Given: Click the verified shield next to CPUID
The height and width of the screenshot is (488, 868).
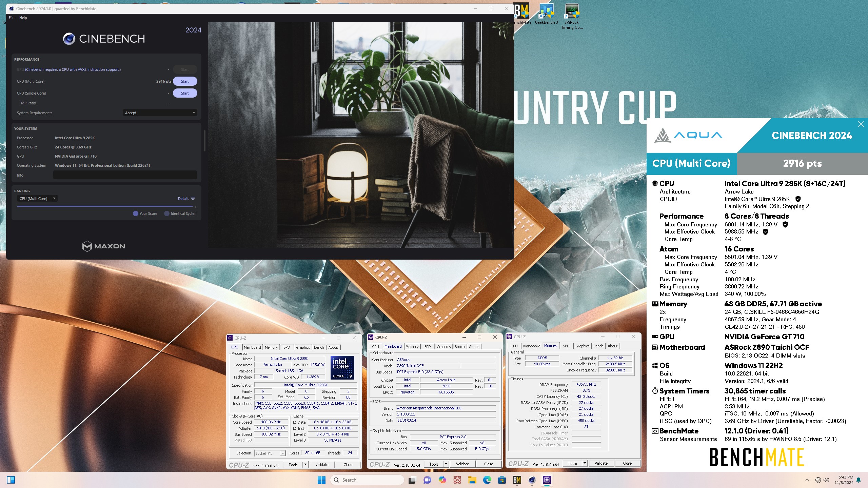Looking at the screenshot, I should tap(798, 199).
